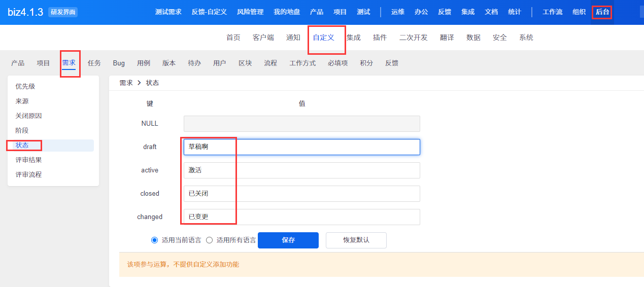Focus the active value input field
The width and height of the screenshot is (644, 287).
click(301, 170)
